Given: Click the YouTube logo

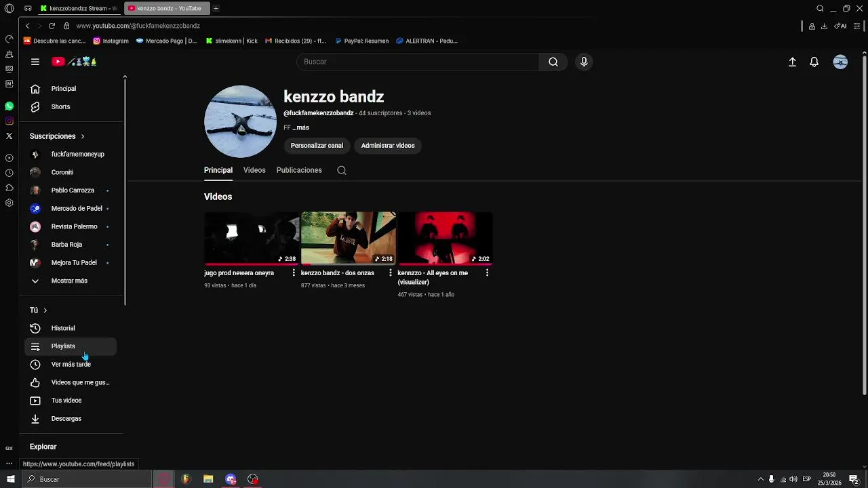Looking at the screenshot, I should click(75, 62).
